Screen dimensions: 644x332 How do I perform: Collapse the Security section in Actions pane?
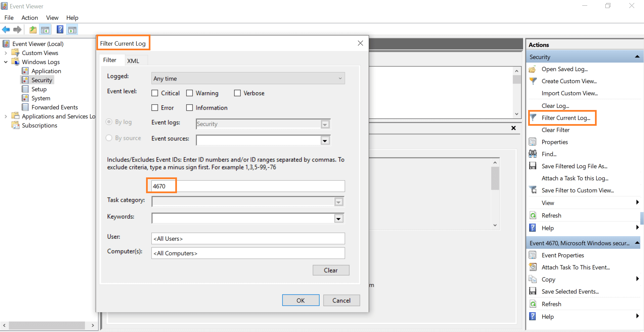tap(637, 56)
